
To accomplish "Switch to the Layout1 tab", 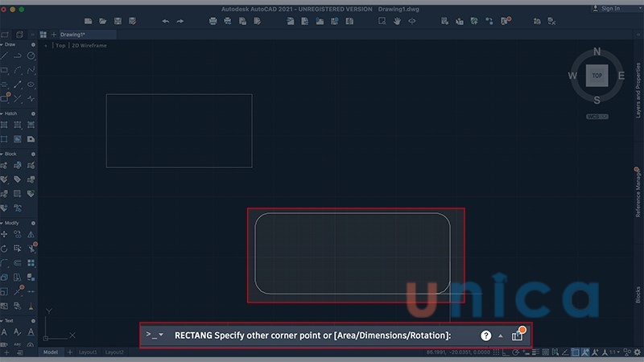I will tap(88, 352).
